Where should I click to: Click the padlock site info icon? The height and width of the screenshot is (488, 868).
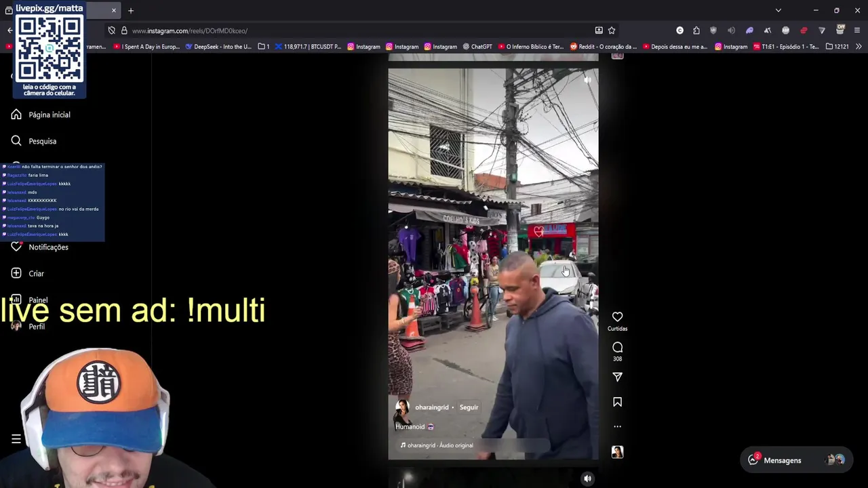click(x=124, y=30)
